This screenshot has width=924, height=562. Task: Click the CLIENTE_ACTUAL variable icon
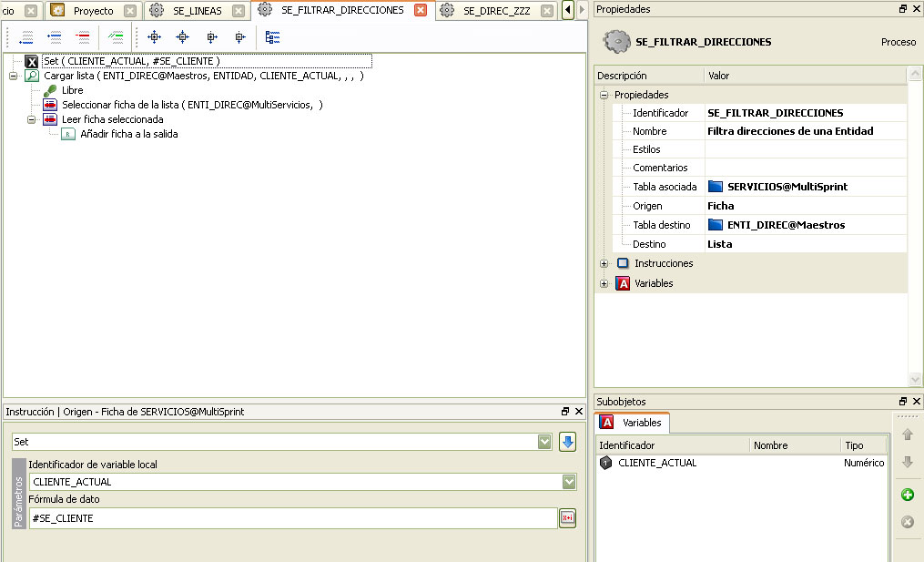[605, 463]
